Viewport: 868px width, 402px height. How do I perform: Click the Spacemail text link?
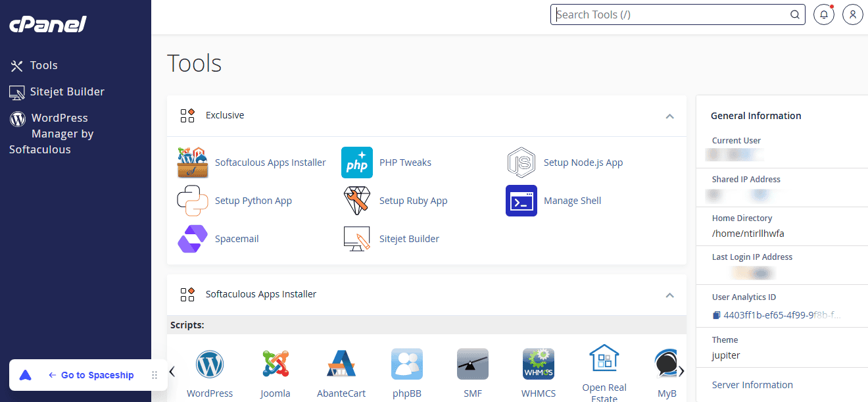point(237,239)
